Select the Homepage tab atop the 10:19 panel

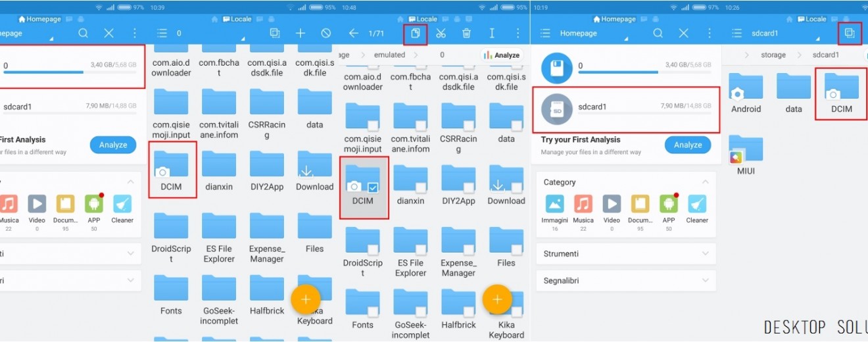pos(618,19)
